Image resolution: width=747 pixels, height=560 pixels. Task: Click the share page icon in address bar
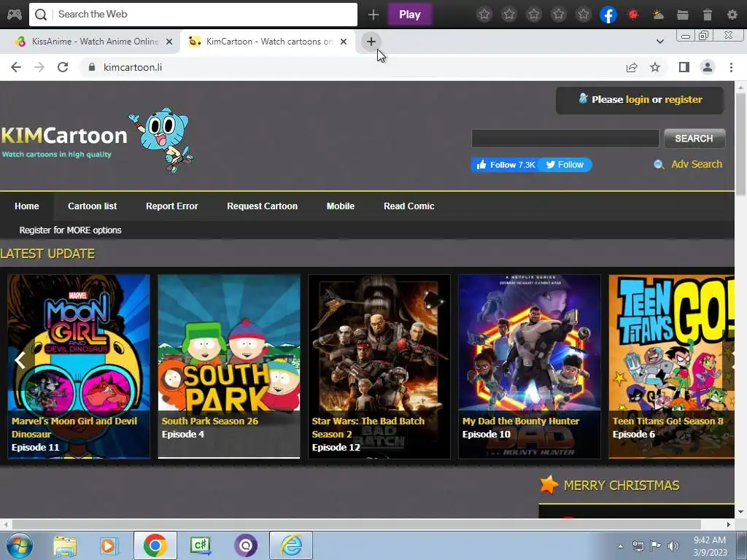point(632,67)
